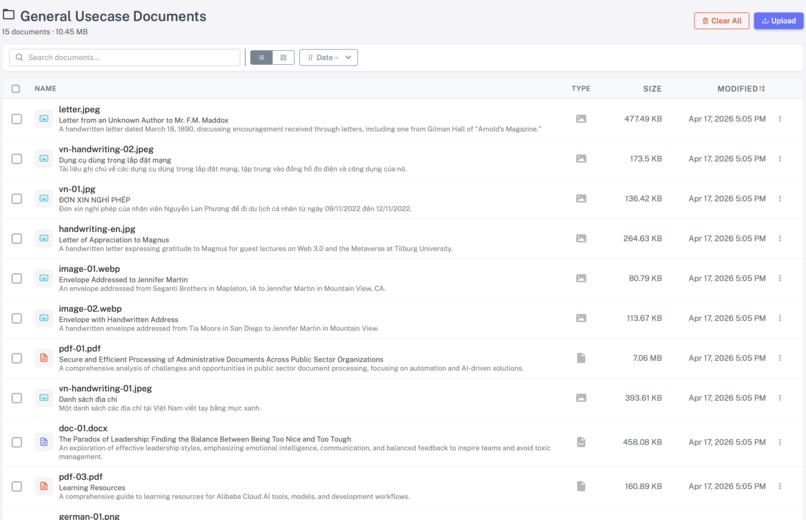This screenshot has width=806, height=520.
Task: Check the vn-handwriting-02.jpeg row checkbox
Action: pyautogui.click(x=16, y=159)
